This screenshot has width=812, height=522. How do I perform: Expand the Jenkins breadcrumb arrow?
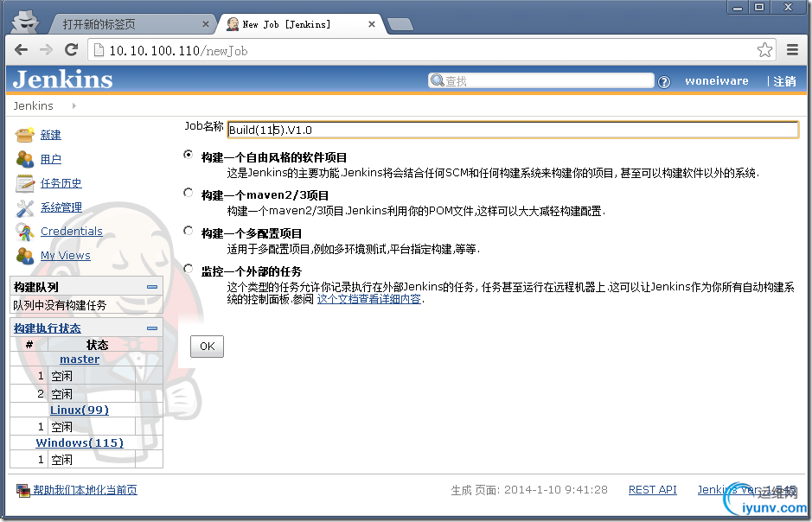coord(74,105)
